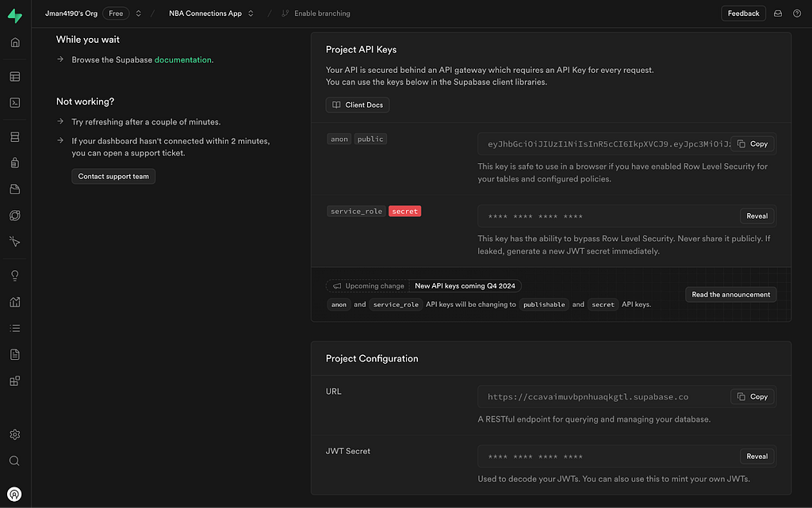Open the Supabase documentation link
Viewport: 812px width, 508px height.
pos(183,60)
